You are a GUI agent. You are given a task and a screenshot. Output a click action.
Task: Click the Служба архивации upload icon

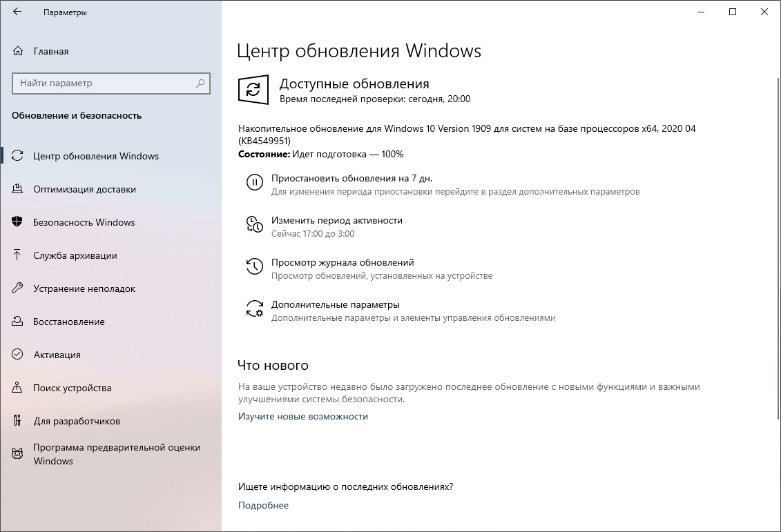tap(16, 255)
